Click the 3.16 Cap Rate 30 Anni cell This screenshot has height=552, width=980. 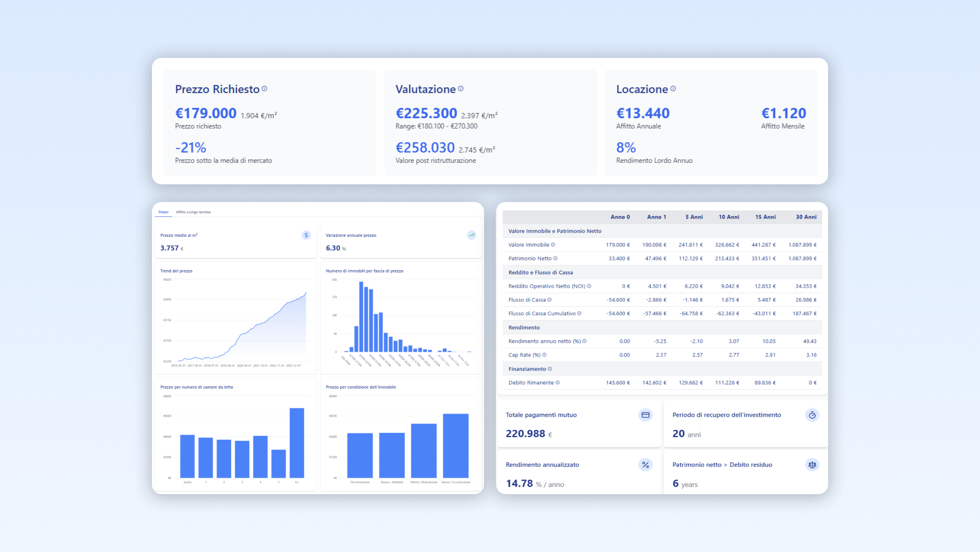811,355
